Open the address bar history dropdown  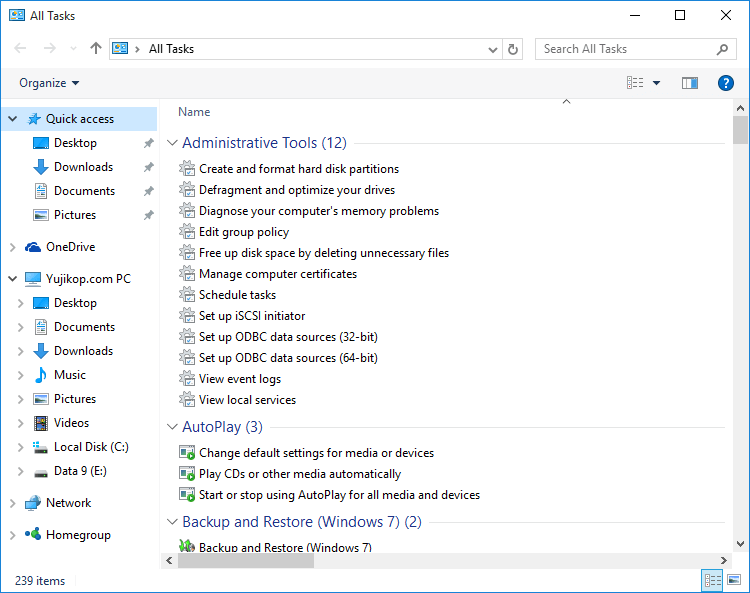(x=493, y=49)
